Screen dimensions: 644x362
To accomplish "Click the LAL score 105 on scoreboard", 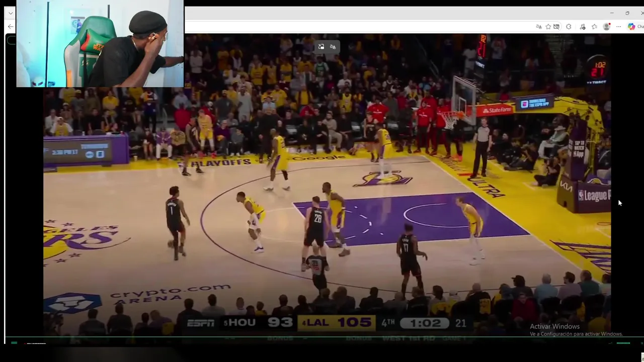I will pyautogui.click(x=354, y=323).
